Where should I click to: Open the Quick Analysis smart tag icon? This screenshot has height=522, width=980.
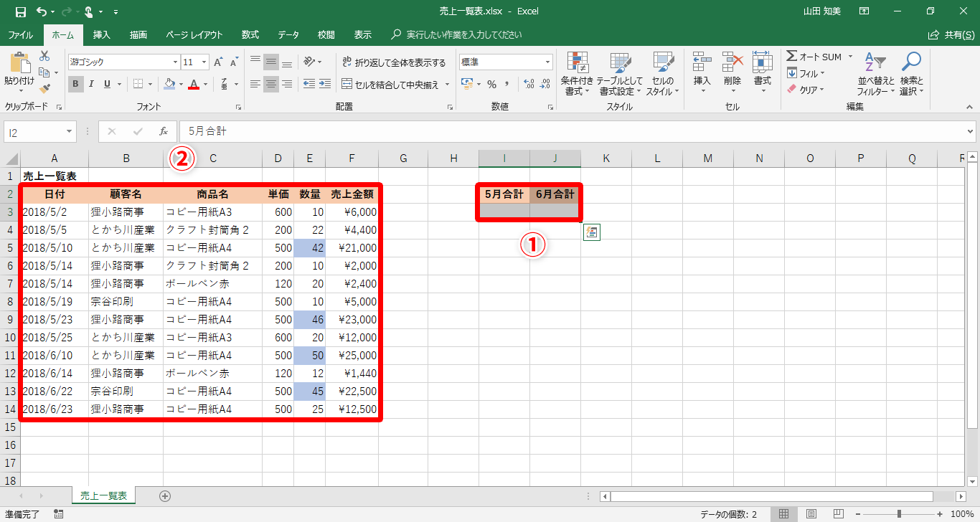coord(592,232)
